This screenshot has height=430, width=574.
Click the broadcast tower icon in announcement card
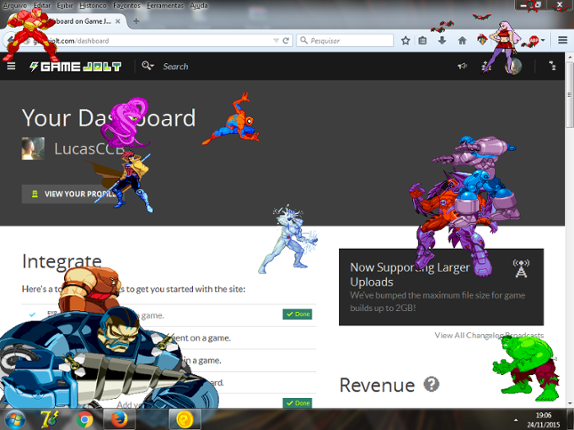pos(521,269)
